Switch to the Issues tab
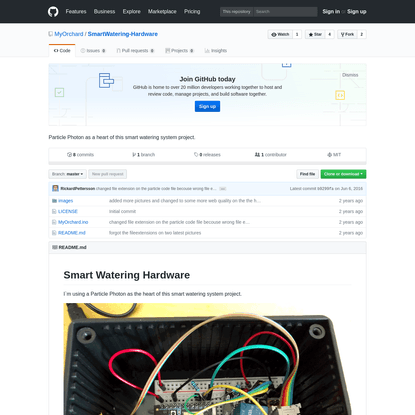The height and width of the screenshot is (415, 415). pos(93,51)
